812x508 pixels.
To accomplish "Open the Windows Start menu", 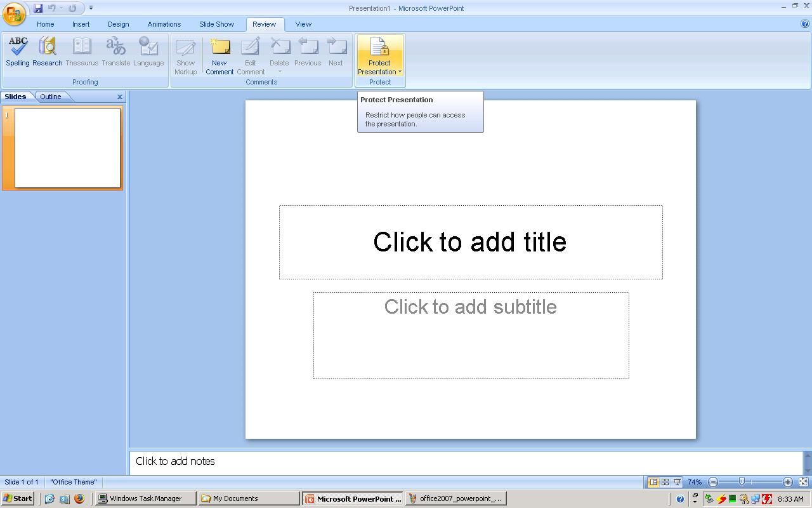I will coord(18,498).
